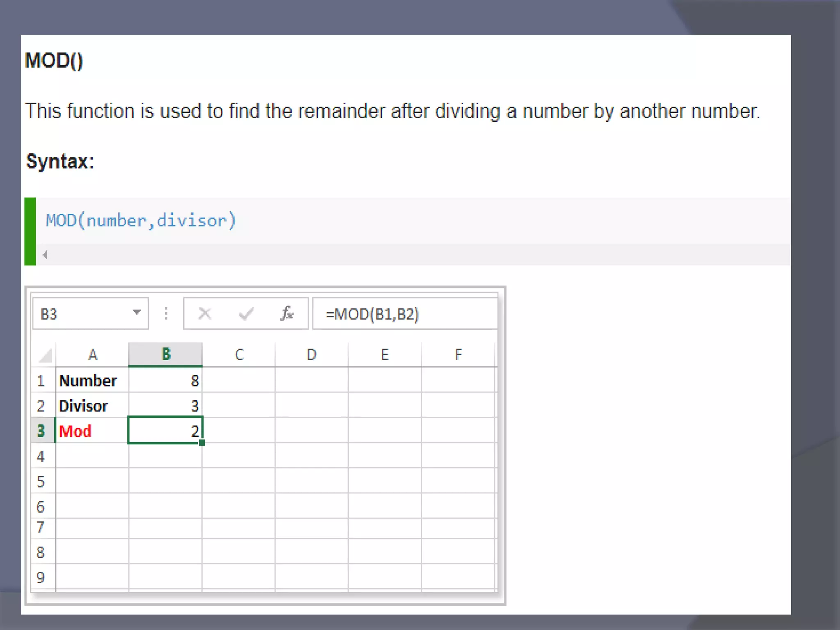
Task: Click cell B1 containing 8
Action: (x=166, y=381)
